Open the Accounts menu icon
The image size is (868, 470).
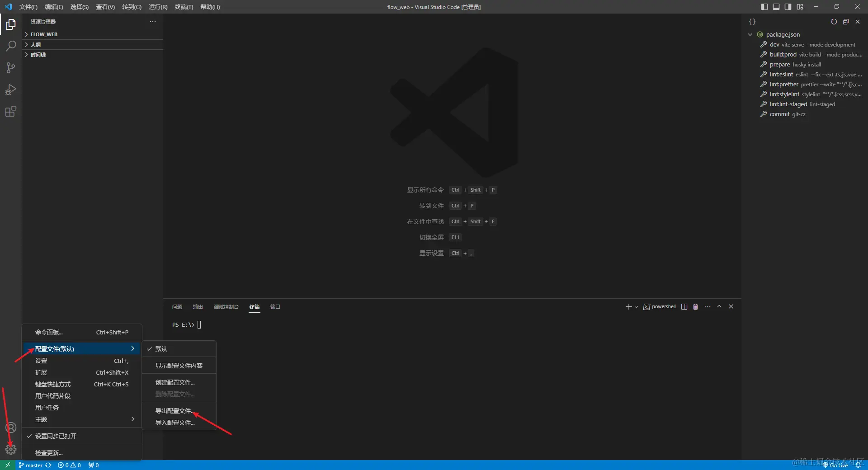[11, 428]
